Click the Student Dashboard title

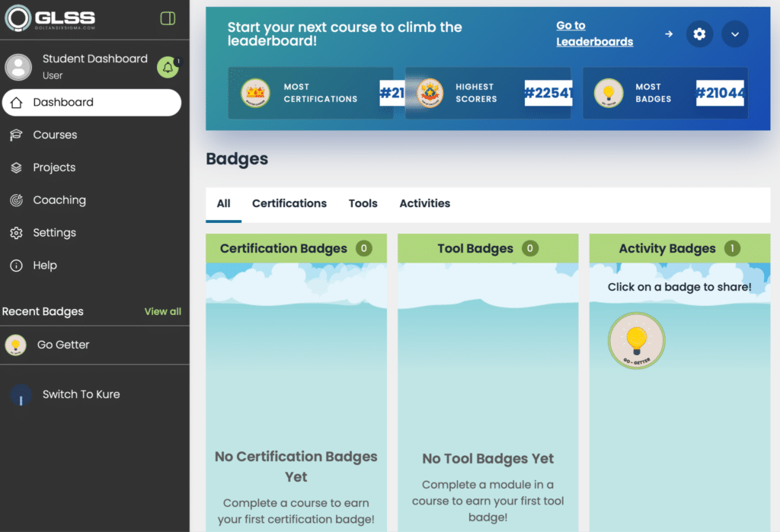pos(95,59)
